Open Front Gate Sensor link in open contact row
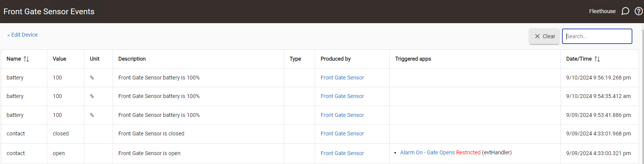The width and height of the screenshot is (644, 164). pyautogui.click(x=342, y=153)
